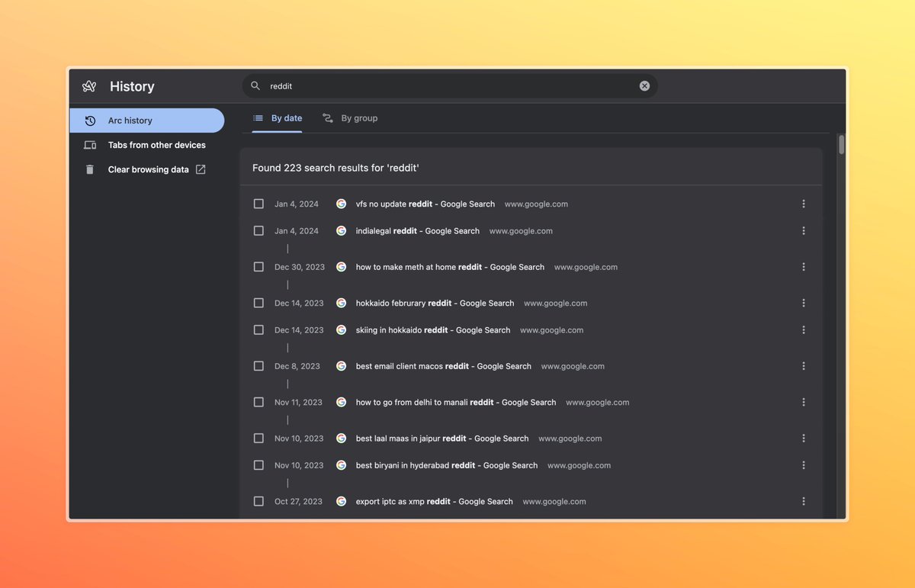Open the 'indialegal reddit - Google Search' entry
The height and width of the screenshot is (588, 915).
pyautogui.click(x=418, y=230)
